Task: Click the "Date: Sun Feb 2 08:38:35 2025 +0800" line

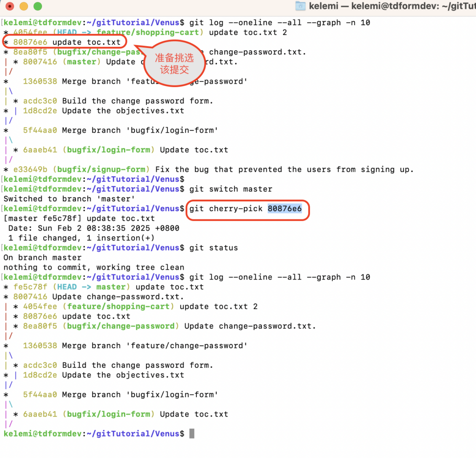Action: tap(94, 228)
